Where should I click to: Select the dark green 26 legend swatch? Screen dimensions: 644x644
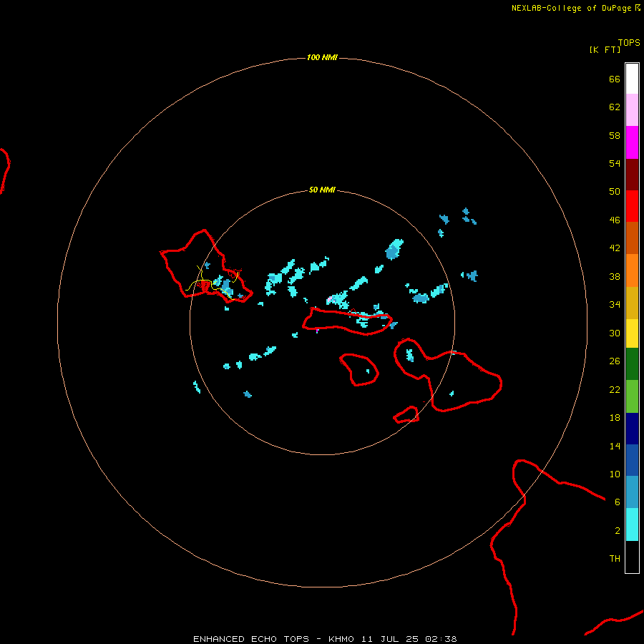[x=632, y=364]
